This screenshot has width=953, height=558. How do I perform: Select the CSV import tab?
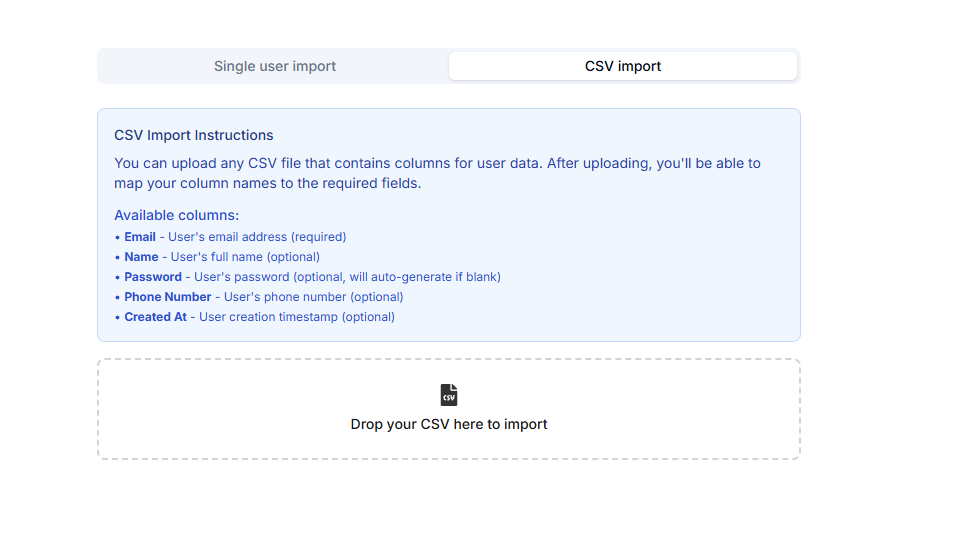622,66
